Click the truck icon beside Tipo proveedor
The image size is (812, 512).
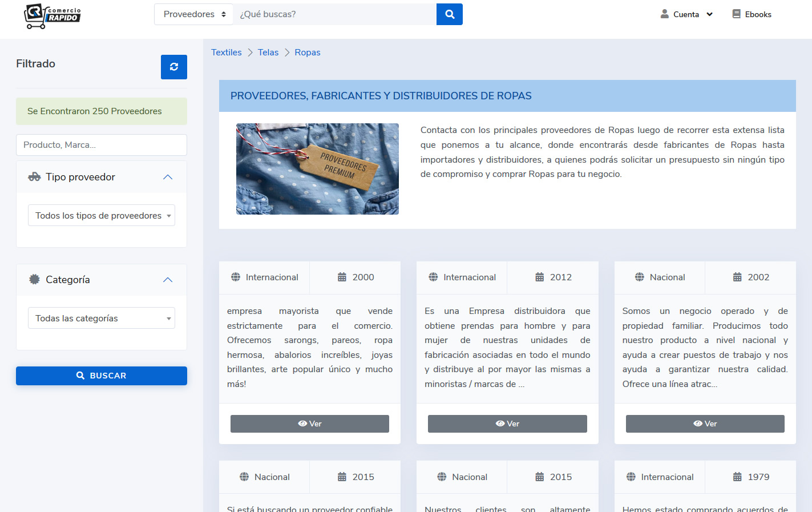pyautogui.click(x=34, y=177)
